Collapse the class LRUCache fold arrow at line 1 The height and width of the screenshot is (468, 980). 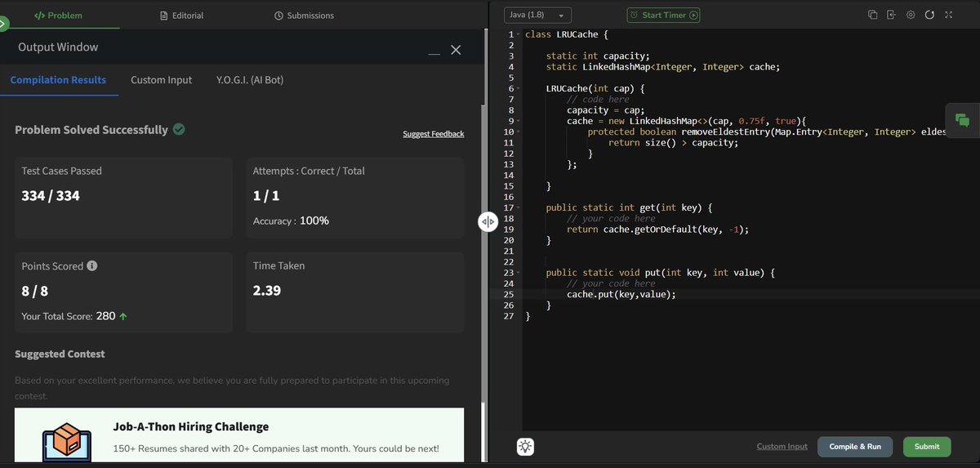519,34
